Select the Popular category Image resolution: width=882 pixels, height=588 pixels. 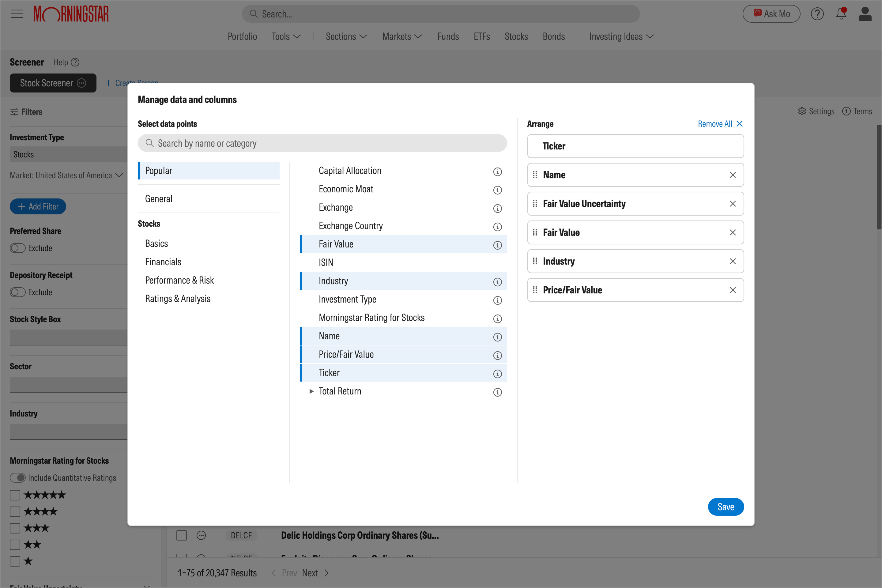click(209, 171)
